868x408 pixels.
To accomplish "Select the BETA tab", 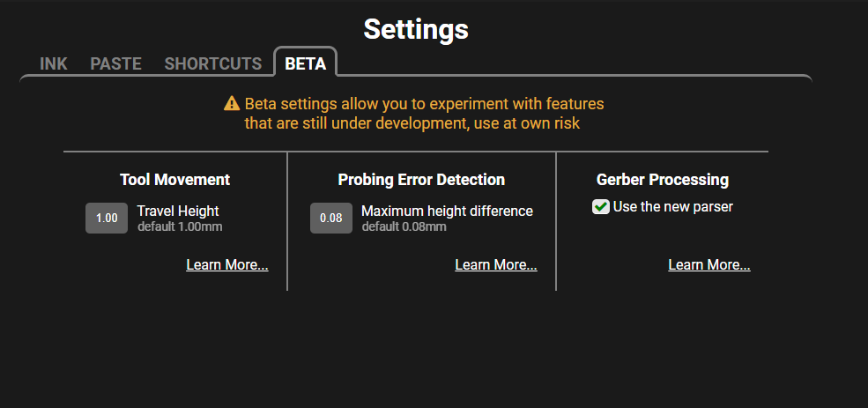I will click(x=306, y=63).
